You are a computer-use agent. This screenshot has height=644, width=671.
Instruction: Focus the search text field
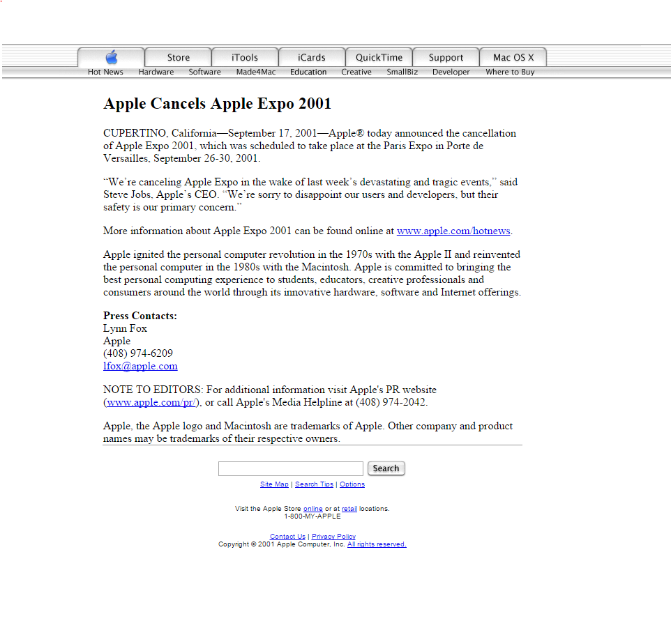coord(291,468)
